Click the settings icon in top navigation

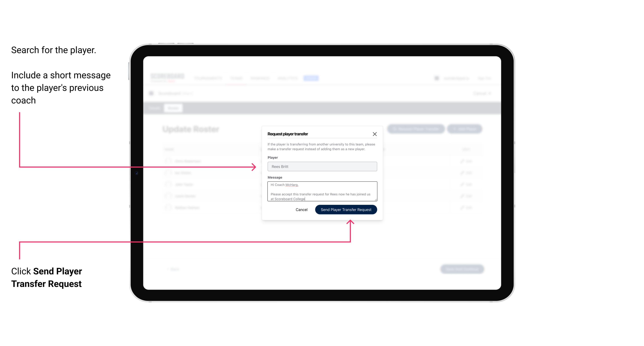pos(437,78)
